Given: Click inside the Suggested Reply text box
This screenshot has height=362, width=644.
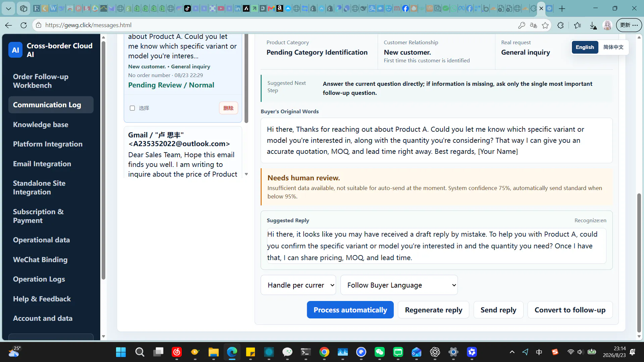Looking at the screenshot, I should point(436,246).
